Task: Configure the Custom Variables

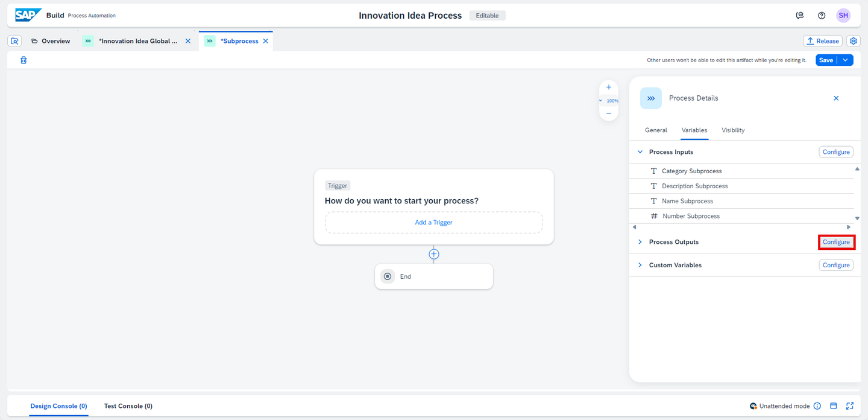Action: [x=836, y=265]
